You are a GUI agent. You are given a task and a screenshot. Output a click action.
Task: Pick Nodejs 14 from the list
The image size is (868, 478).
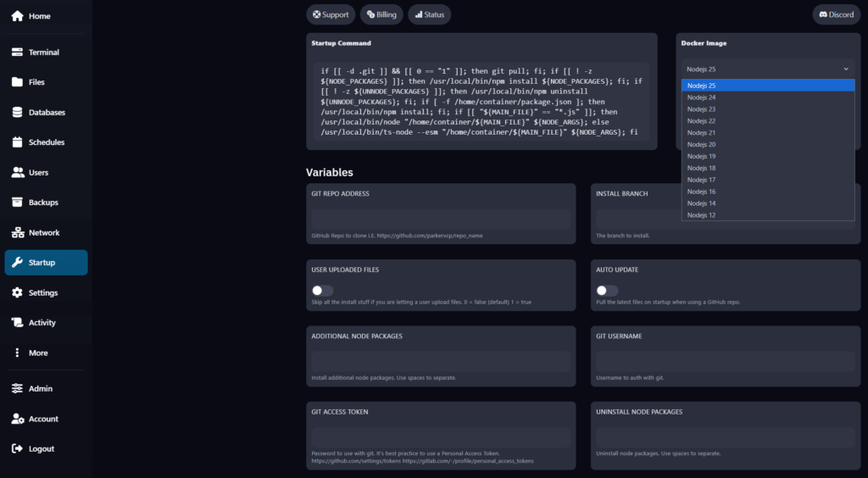click(768, 203)
